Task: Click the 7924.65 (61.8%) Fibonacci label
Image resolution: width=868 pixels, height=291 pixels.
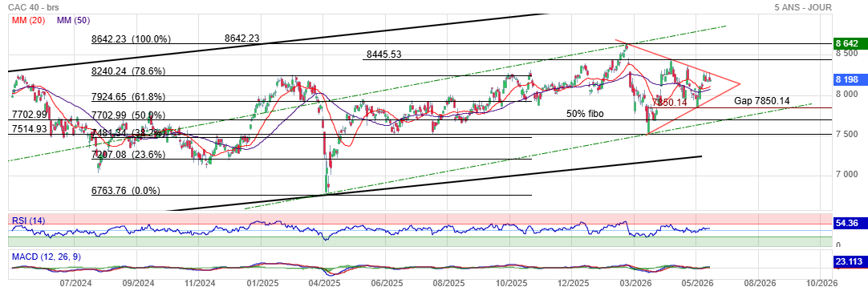Action: coord(129,97)
